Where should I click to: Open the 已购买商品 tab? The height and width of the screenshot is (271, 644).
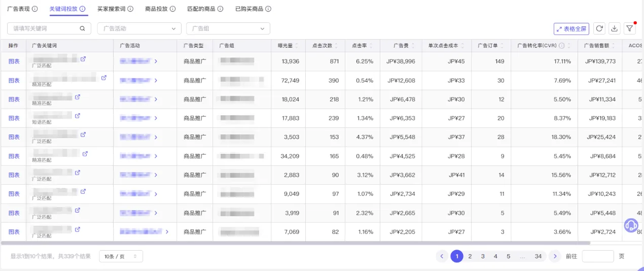[x=249, y=9]
